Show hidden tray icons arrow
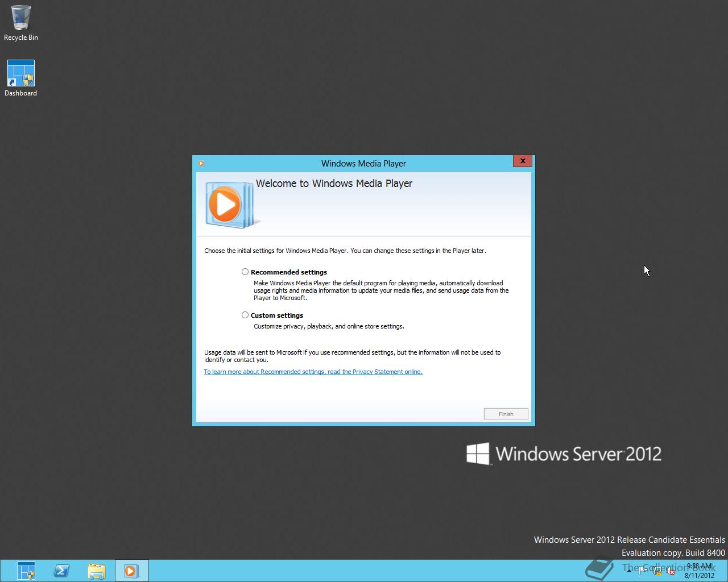728x582 pixels. 629,571
